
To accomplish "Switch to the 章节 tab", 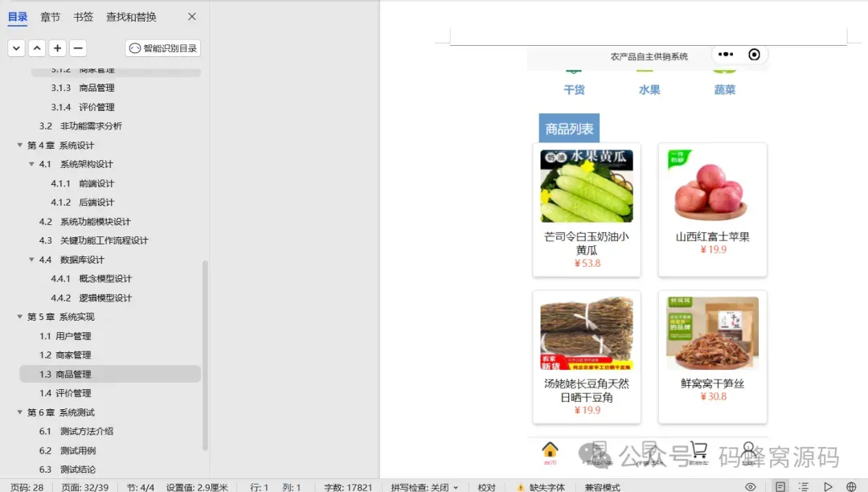I will [51, 17].
